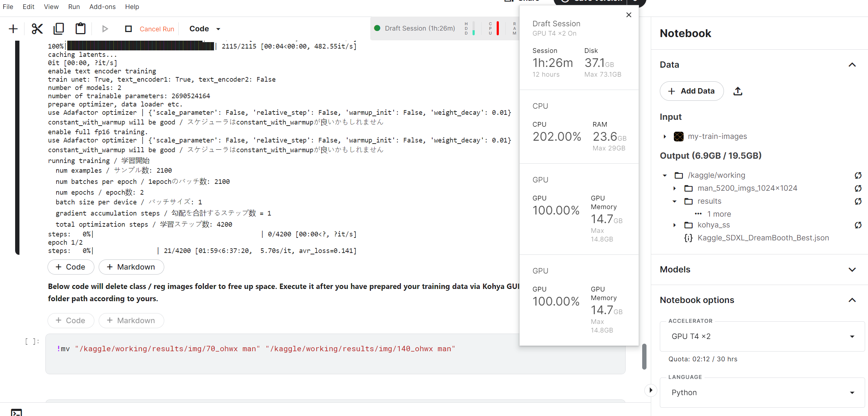This screenshot has height=416, width=868.
Task: Expand the Models section
Action: 852,270
